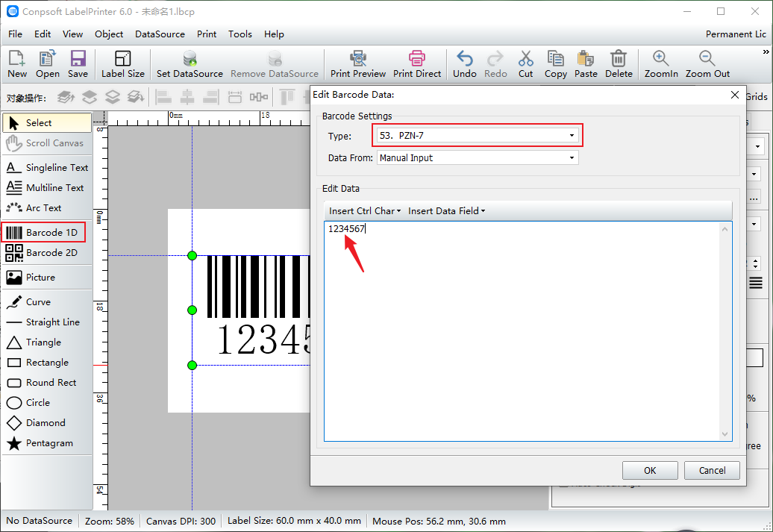Image resolution: width=773 pixels, height=532 pixels.
Task: Select the Round Rect tool
Action: (x=47, y=383)
